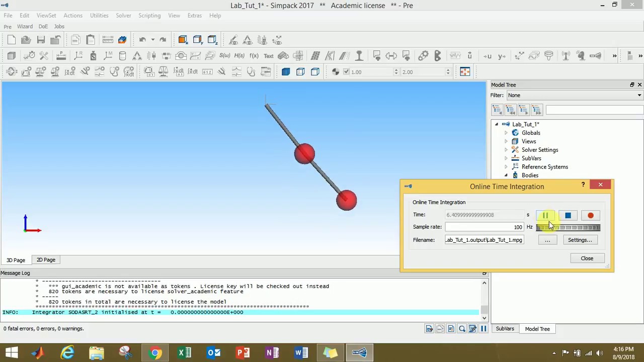This screenshot has width=644, height=362.
Task: Set view along Y axis cube icon
Action: click(x=197, y=40)
